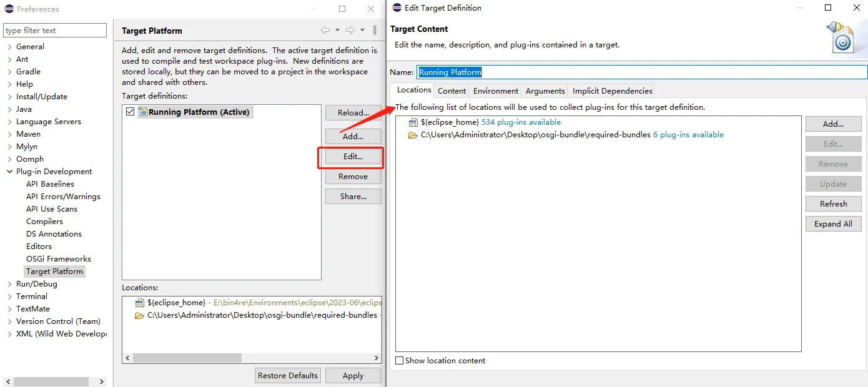Click Edit... button next to Target definitions
The image size is (868, 387).
click(353, 157)
